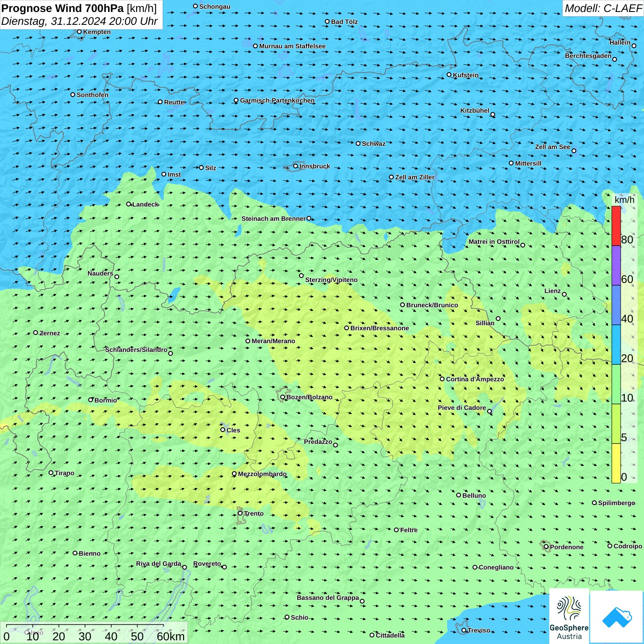Select the Trento city marker
The height and width of the screenshot is (644, 644).
[x=240, y=513]
